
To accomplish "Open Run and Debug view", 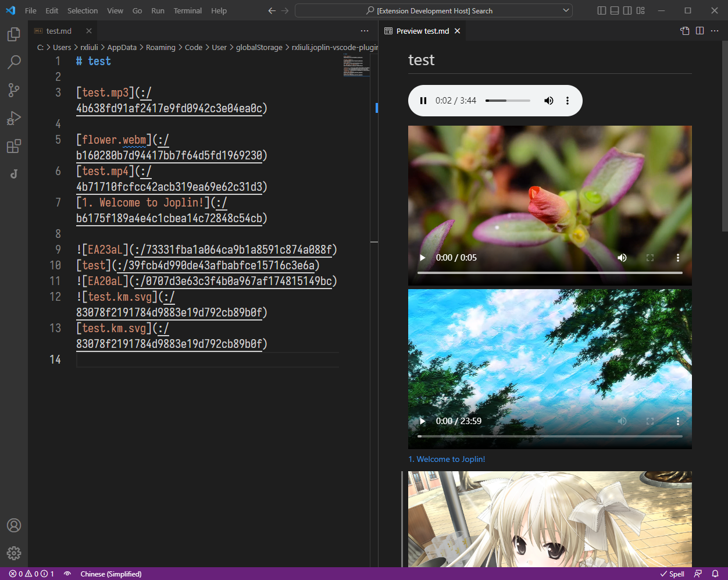I will tap(14, 118).
